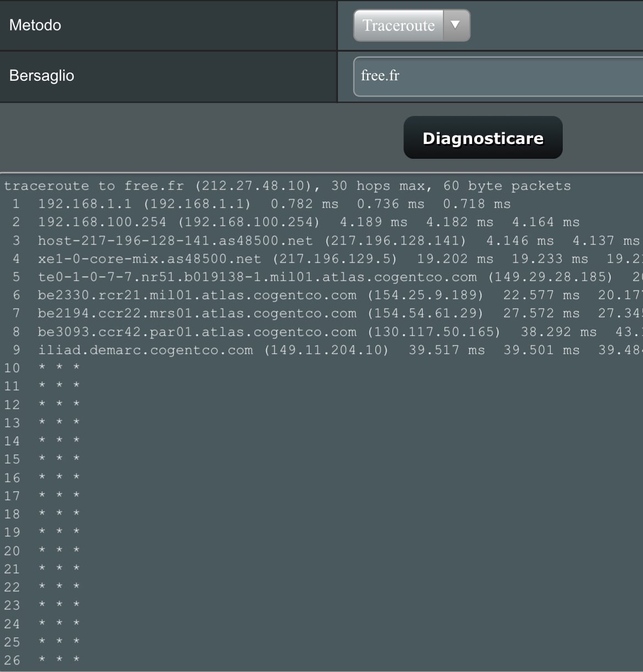
Task: Click host-217-196-128-141.as48500.net hop line
Action: (x=327, y=241)
